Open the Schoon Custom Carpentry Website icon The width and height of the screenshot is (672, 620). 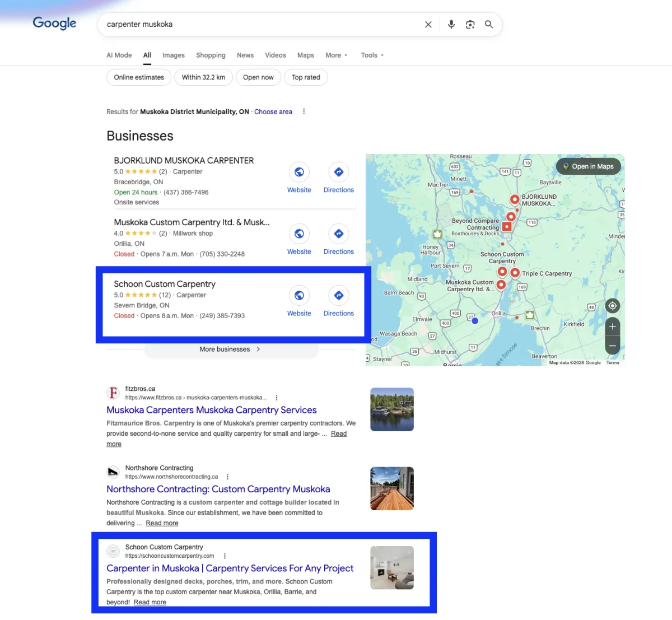tap(299, 295)
